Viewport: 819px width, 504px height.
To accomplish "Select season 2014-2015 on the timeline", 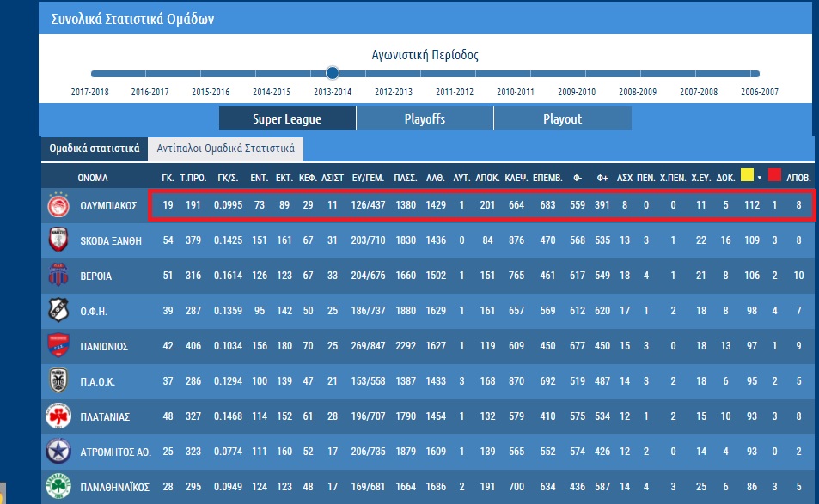I will (272, 92).
